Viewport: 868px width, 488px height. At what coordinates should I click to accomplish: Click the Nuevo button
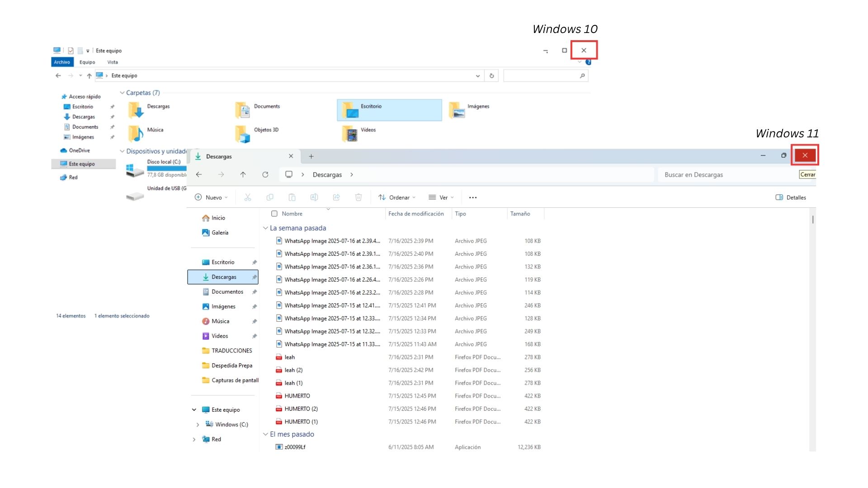pos(211,197)
